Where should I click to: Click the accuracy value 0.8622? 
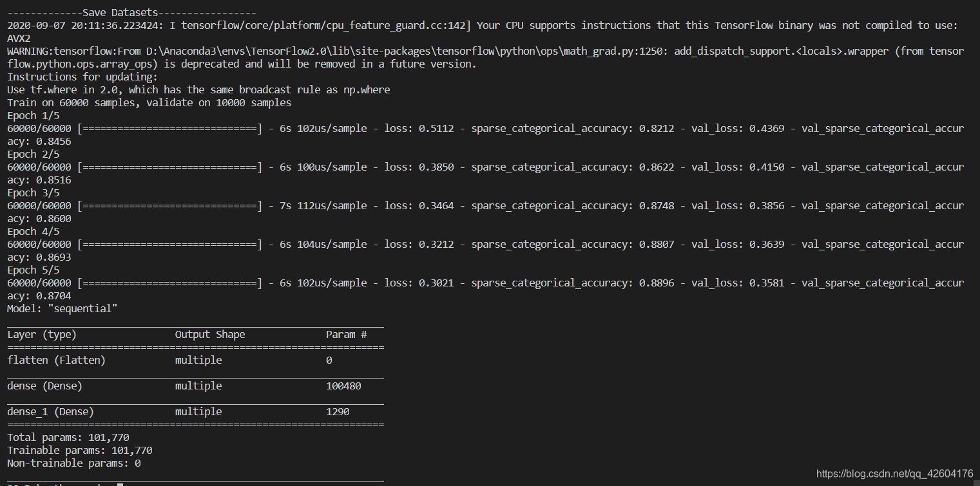[x=657, y=167]
